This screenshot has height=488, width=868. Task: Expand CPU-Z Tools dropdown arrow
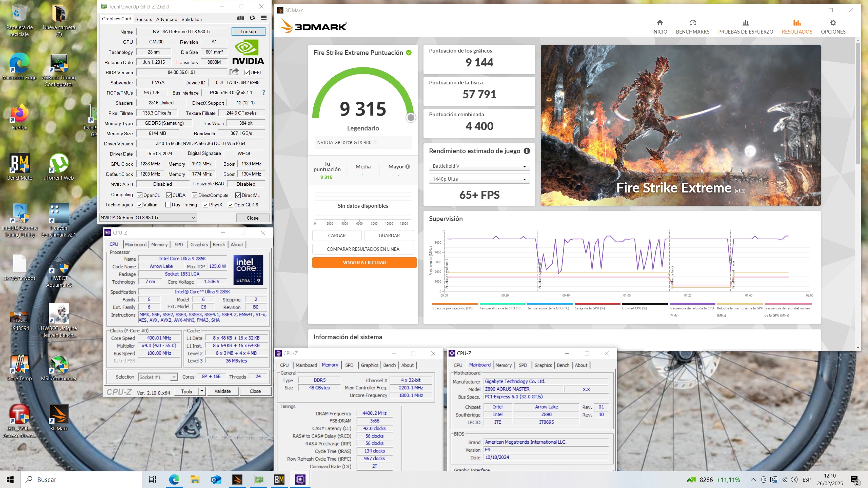point(202,391)
